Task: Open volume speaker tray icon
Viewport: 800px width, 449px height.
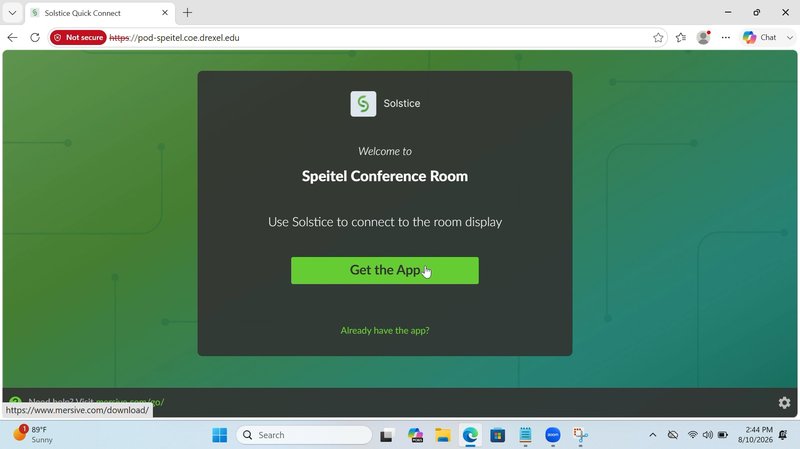Action: click(708, 435)
